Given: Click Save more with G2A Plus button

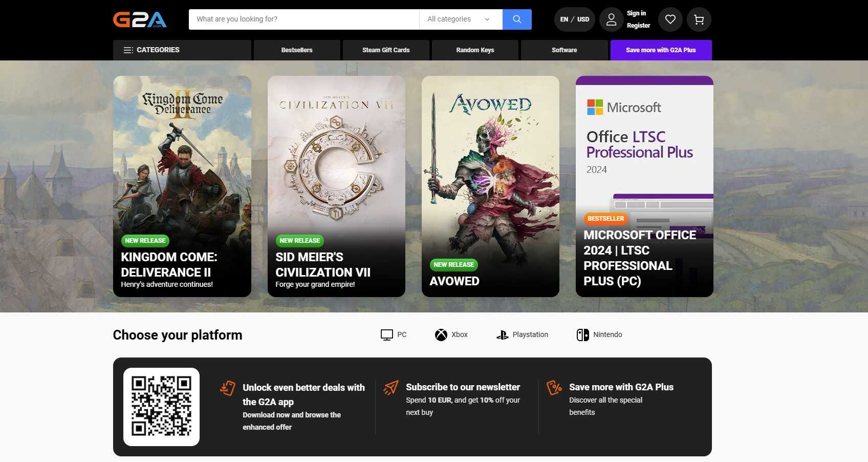Looking at the screenshot, I should (661, 50).
